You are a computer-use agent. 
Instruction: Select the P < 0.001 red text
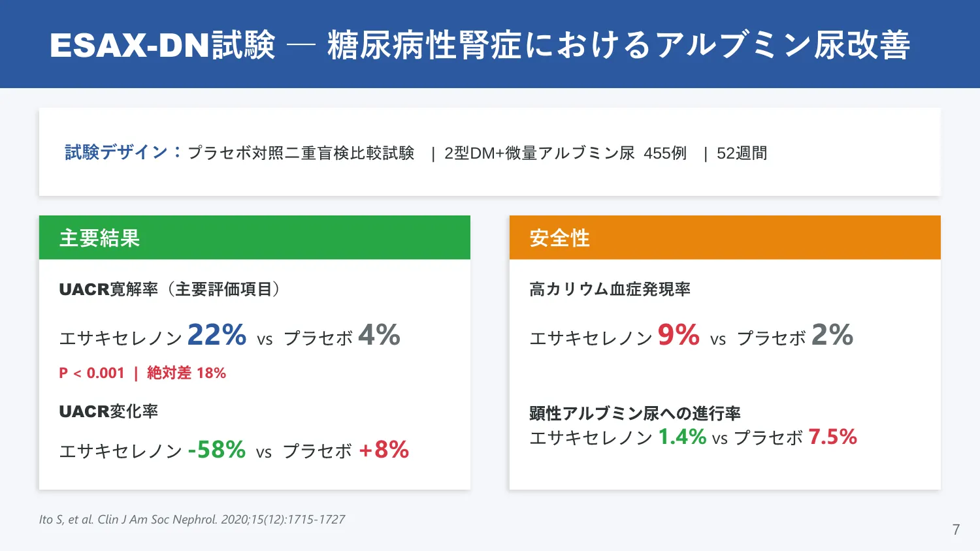tap(91, 373)
